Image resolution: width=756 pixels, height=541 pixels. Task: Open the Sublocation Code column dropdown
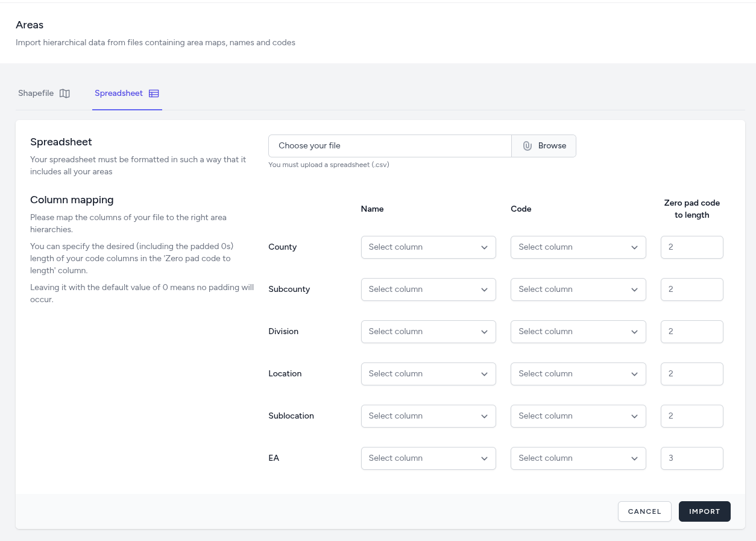578,416
